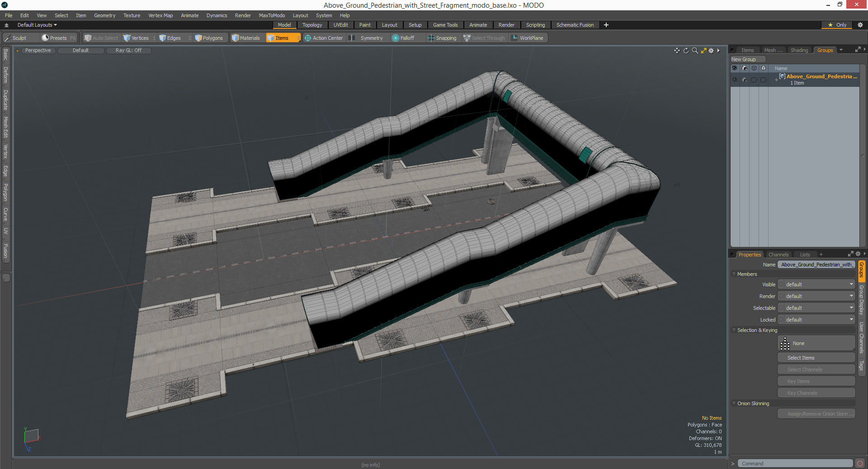Add a new layout tab with plus
Screen dimensions: 868x469
606,25
